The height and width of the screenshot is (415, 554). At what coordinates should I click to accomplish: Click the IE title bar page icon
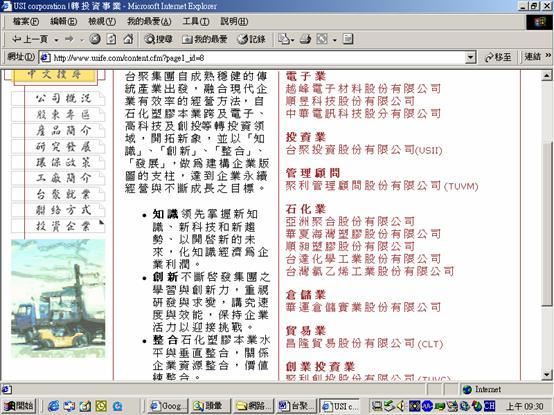tap(6, 6)
